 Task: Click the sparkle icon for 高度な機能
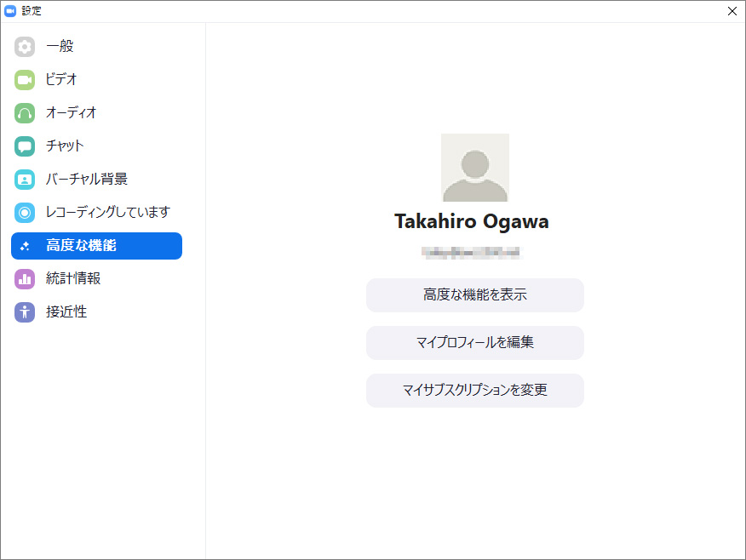click(25, 246)
